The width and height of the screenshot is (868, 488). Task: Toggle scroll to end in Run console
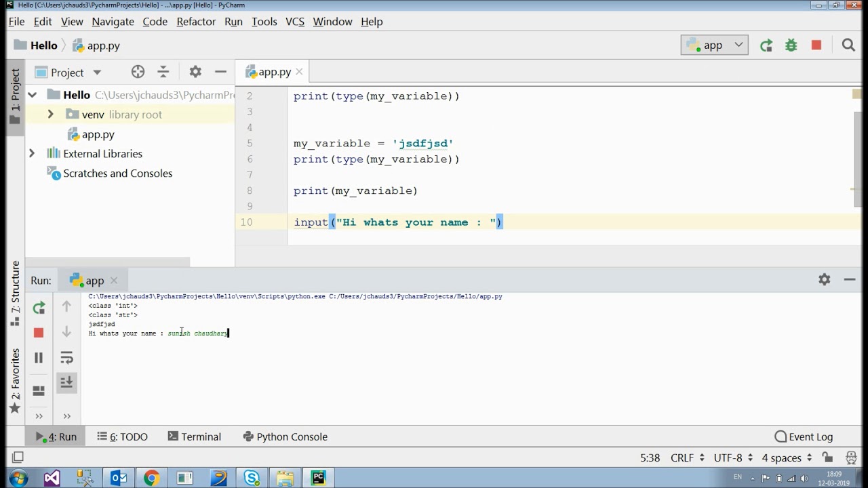click(x=66, y=382)
